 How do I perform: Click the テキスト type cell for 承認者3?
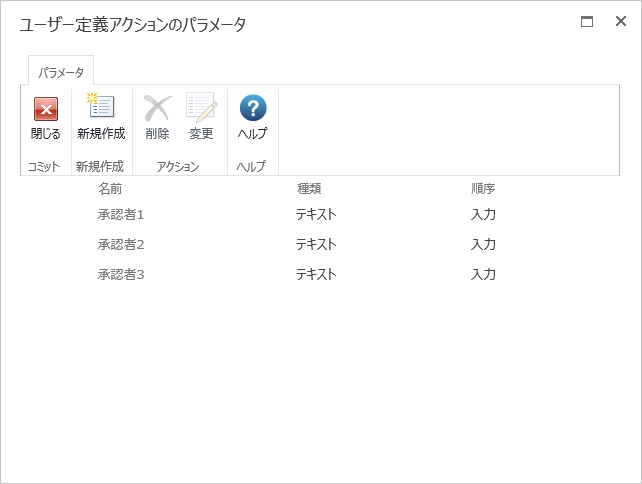coord(316,274)
